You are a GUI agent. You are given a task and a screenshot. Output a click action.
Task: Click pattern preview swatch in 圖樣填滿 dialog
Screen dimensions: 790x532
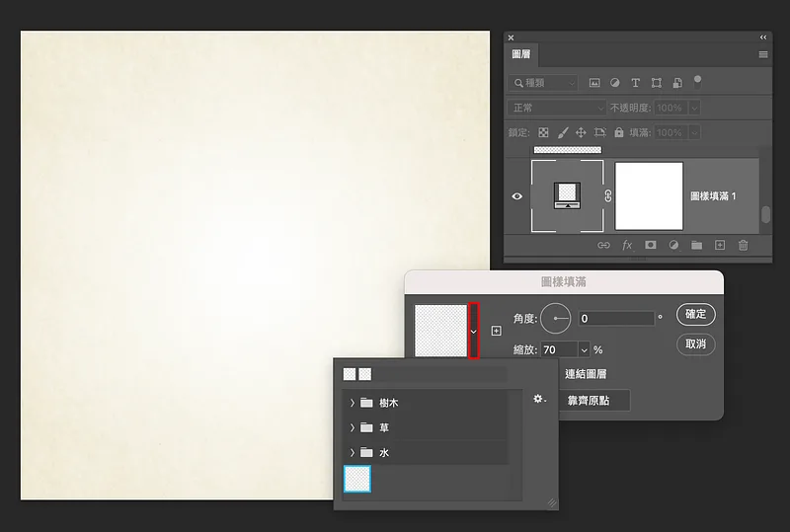[440, 331]
